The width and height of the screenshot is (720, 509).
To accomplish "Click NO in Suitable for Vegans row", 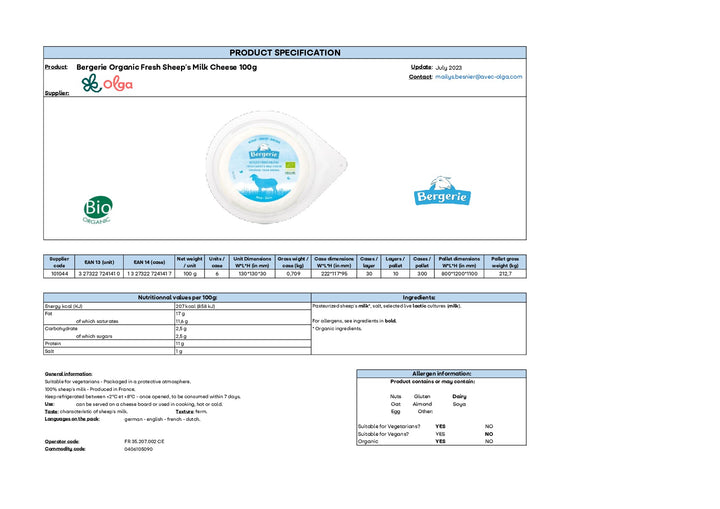I will 489,434.
